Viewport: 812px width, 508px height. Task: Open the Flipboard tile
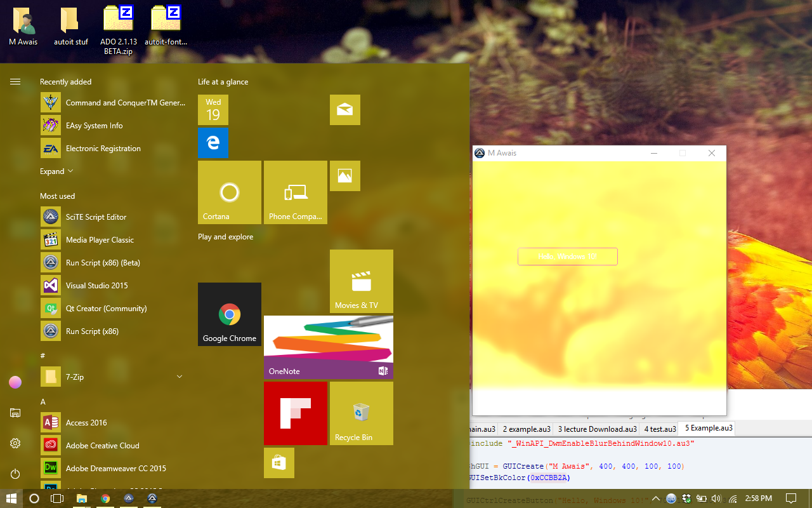click(x=296, y=413)
